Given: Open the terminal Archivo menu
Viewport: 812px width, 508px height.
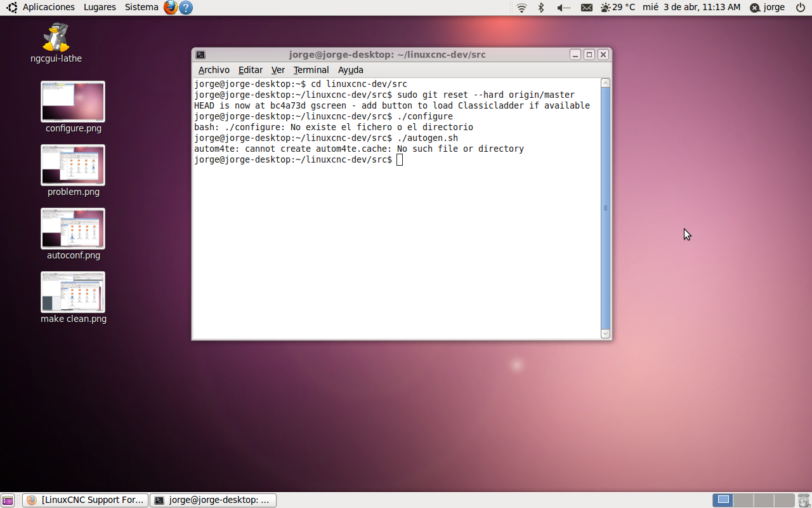Looking at the screenshot, I should (214, 70).
